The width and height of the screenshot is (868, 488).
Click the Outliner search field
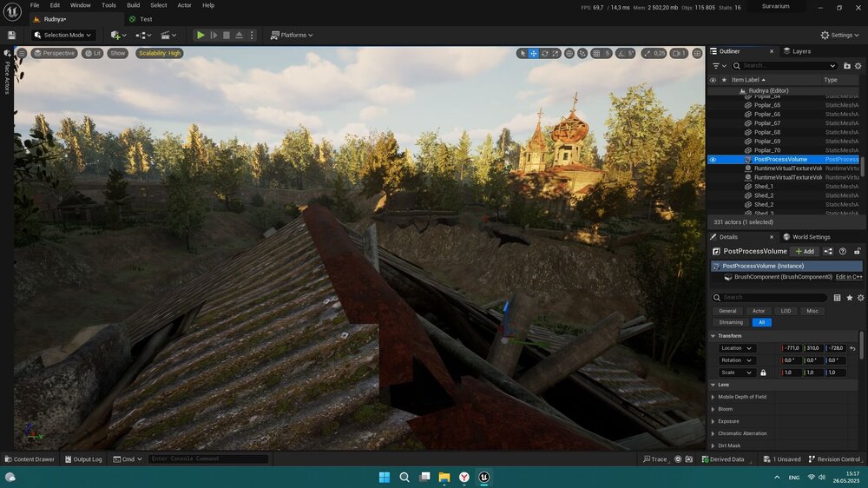click(x=784, y=66)
